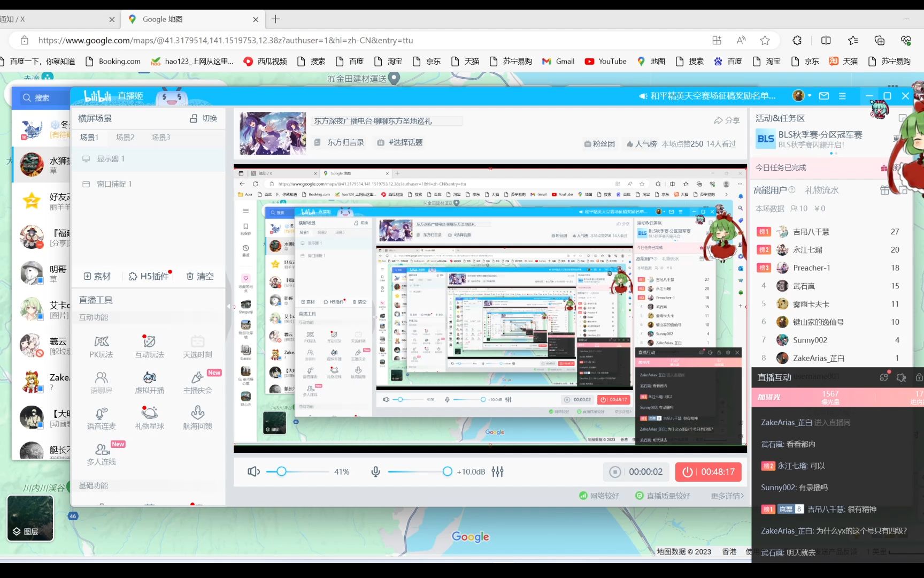Open the 多人连线 tool
Viewport: 924px width, 578px height.
click(x=101, y=454)
